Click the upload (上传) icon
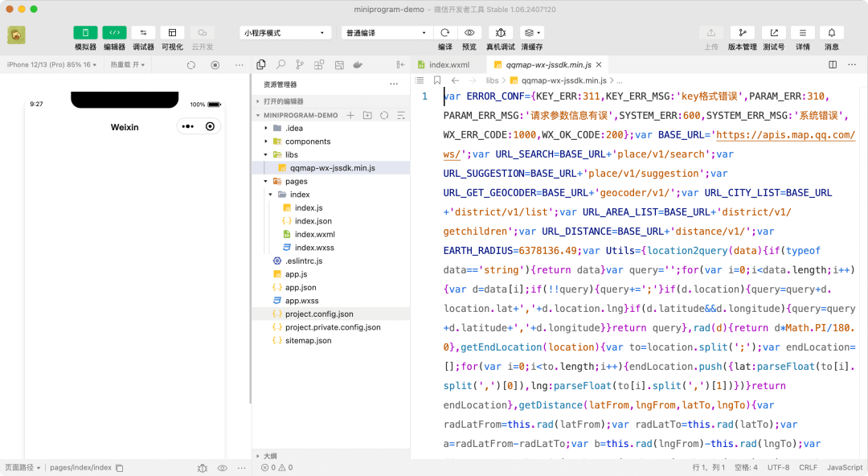Viewport: 868px width, 476px height. pos(711,33)
